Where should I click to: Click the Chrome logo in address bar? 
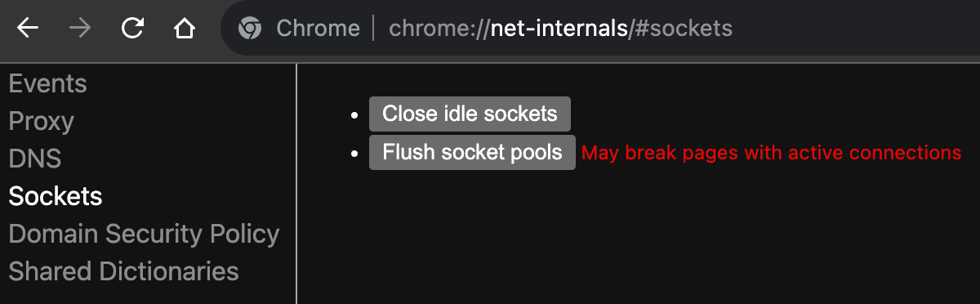click(249, 29)
